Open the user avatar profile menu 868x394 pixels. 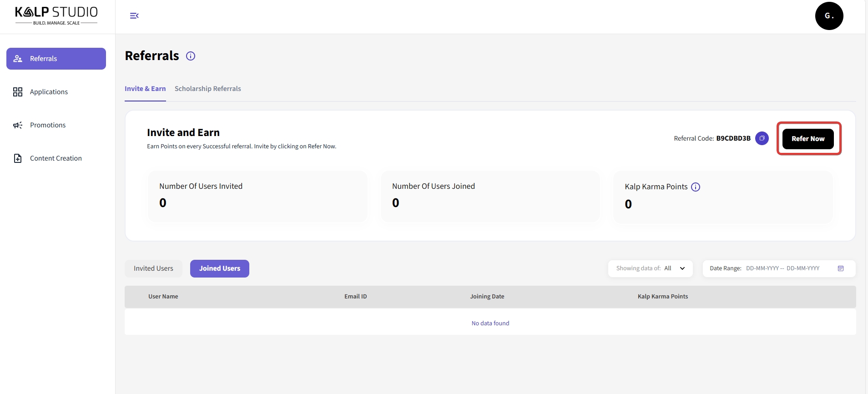[828, 16]
